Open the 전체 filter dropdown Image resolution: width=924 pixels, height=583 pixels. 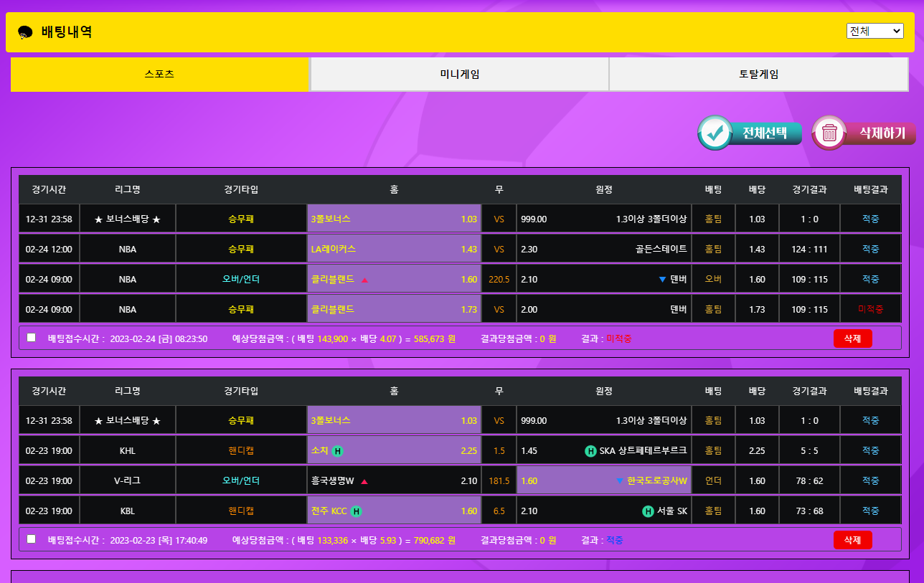[874, 31]
